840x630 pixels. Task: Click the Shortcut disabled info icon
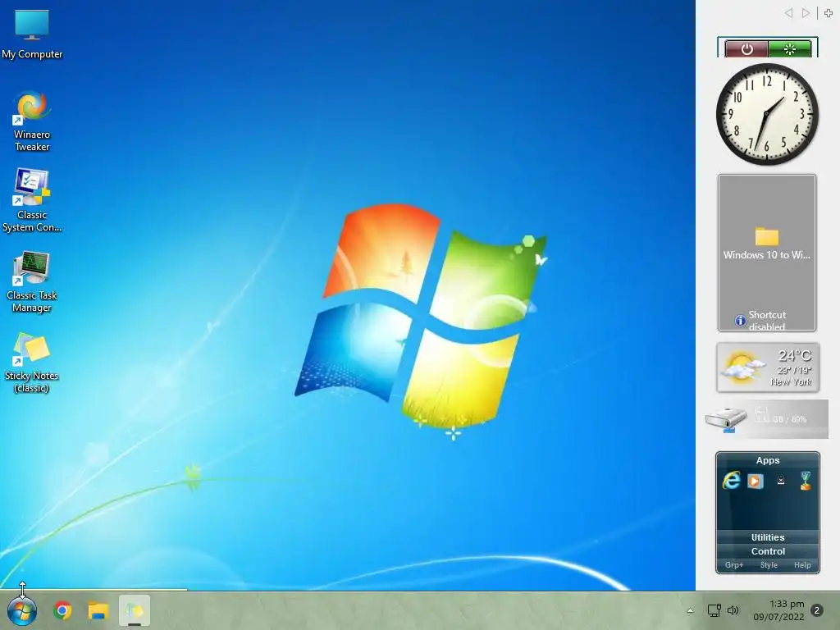tap(741, 321)
